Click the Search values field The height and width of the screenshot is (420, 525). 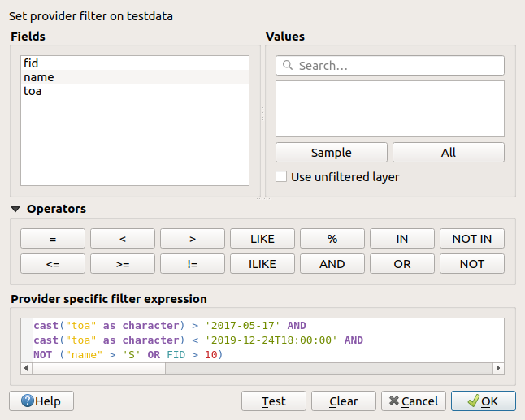(x=390, y=65)
